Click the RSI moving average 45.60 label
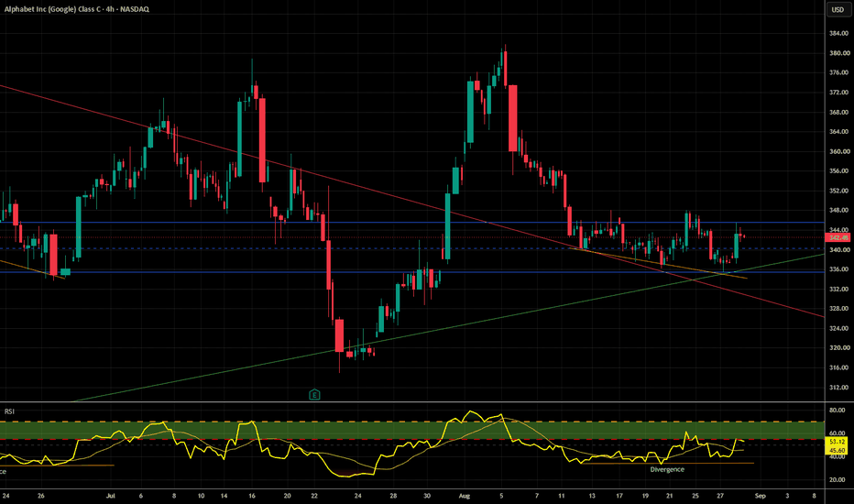The height and width of the screenshot is (504, 854). [x=838, y=451]
